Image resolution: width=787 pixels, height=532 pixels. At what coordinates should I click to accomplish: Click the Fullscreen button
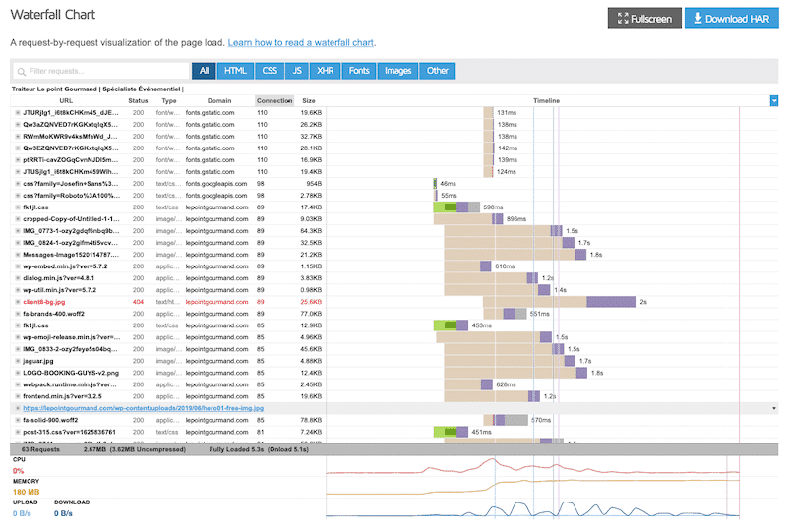tap(644, 18)
